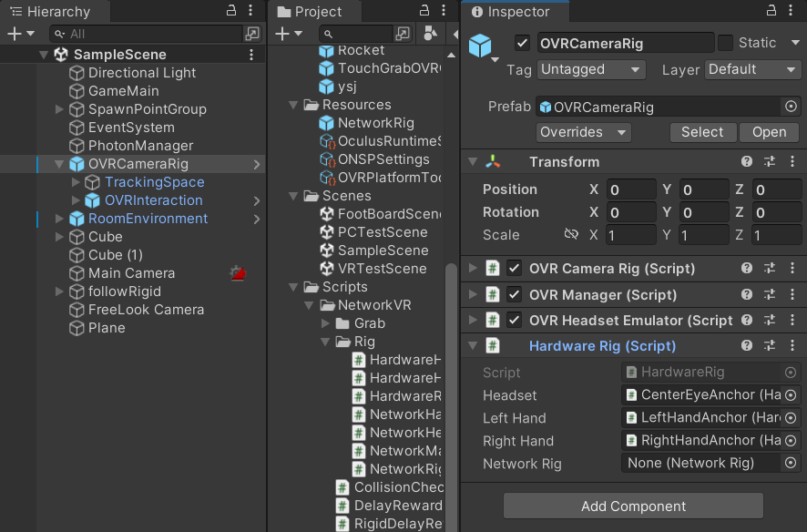
Task: Open Project panel options menu
Action: pos(444,10)
